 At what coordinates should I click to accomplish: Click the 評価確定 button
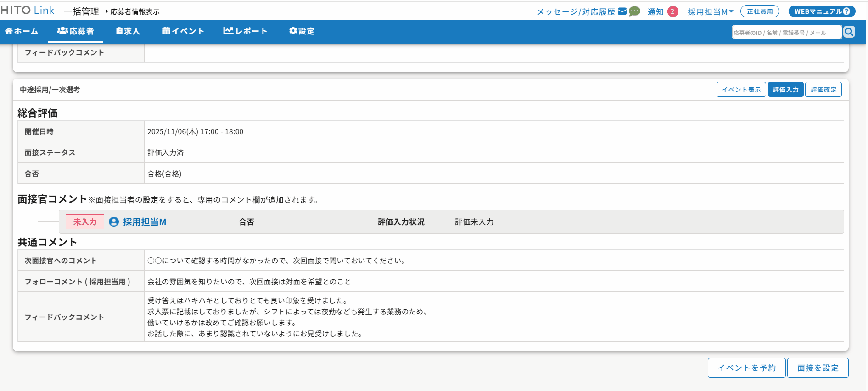(x=823, y=90)
